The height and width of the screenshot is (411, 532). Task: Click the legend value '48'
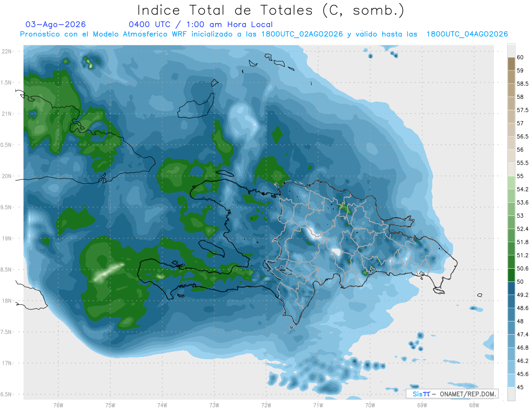coord(520,321)
